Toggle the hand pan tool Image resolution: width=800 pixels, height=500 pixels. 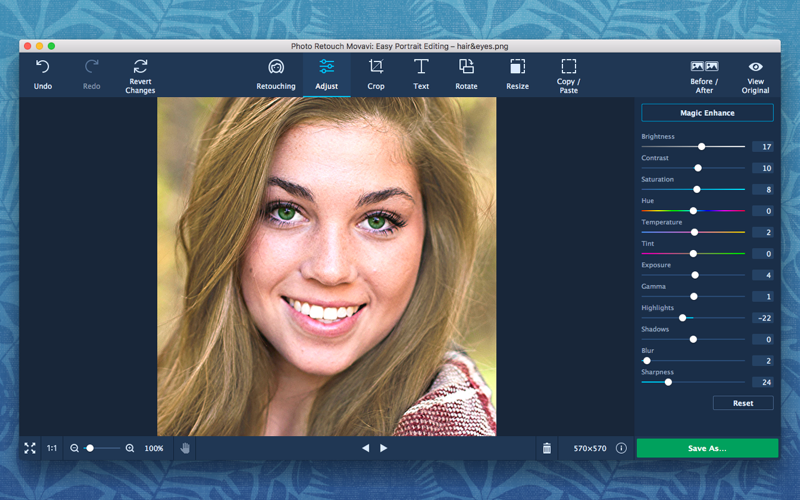pos(185,448)
